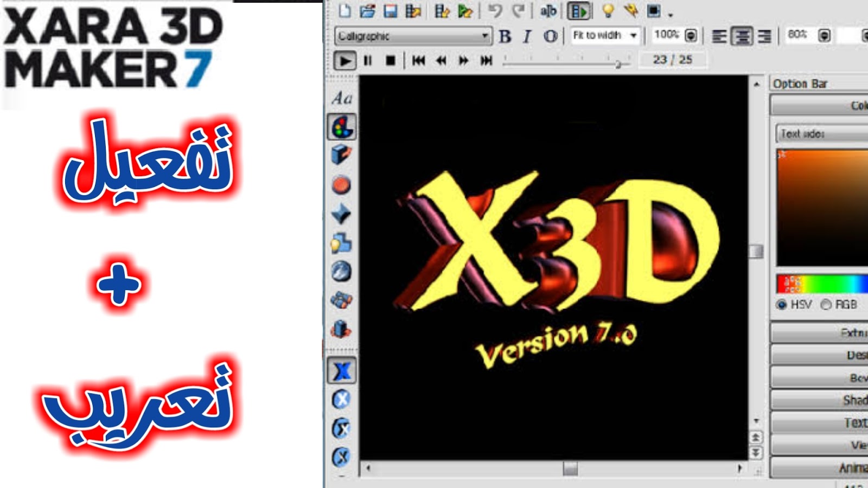
Task: Click the vertical scrollbar down arrow
Action: [756, 421]
